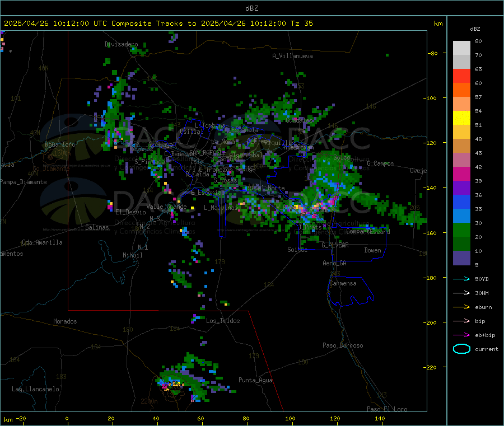Image resolution: width=504 pixels, height=426 pixels.
Task: Click the Carmensa blue district polygon
Action: [x=351, y=291]
